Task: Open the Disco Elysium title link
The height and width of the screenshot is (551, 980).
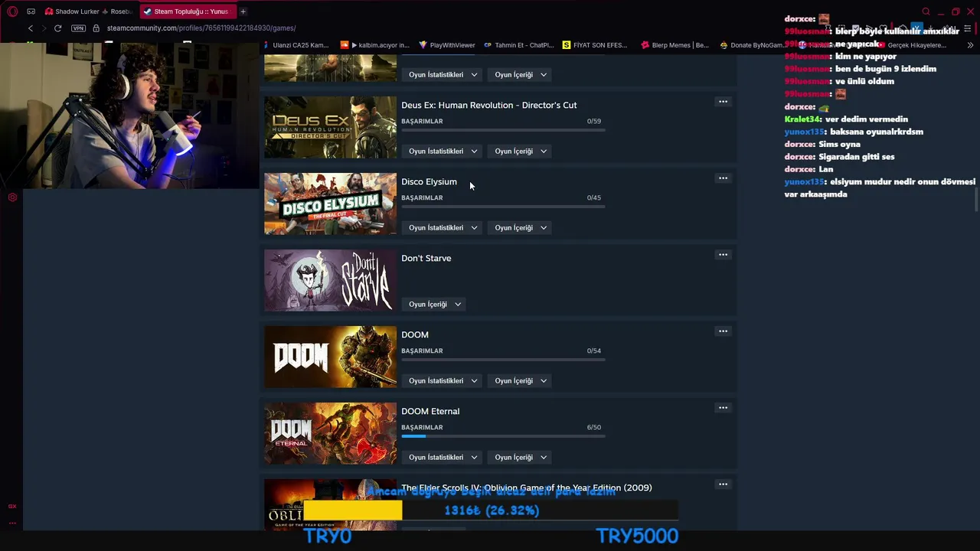Action: click(x=429, y=181)
